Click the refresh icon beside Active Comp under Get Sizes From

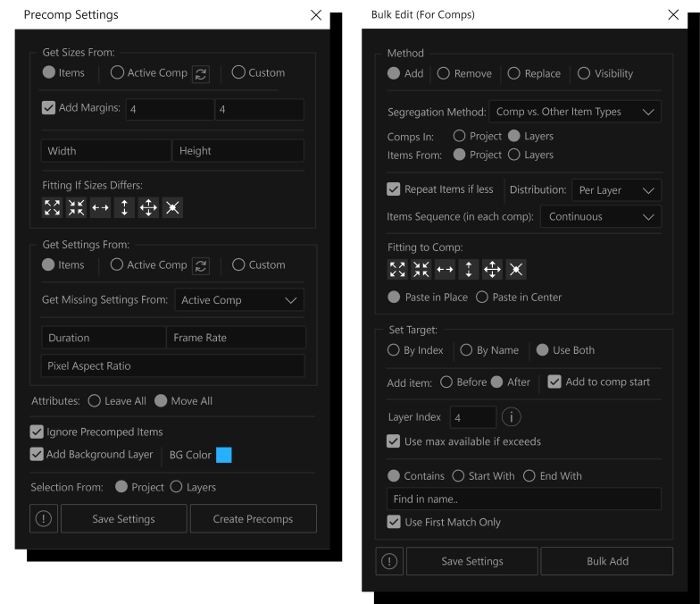(x=201, y=73)
